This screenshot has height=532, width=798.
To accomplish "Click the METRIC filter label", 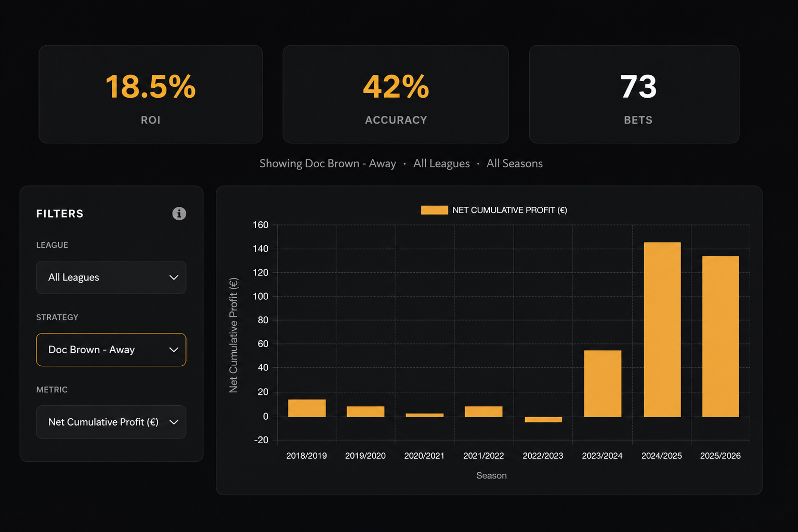I will tap(52, 389).
